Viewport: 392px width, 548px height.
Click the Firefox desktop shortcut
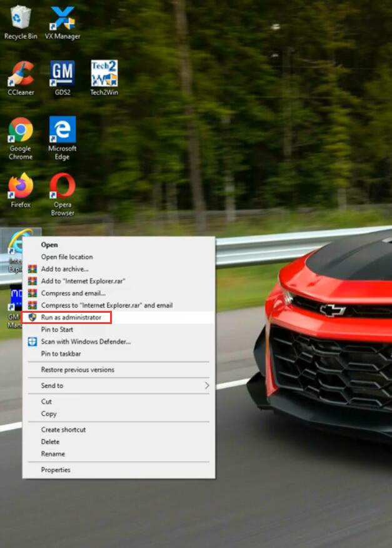21,188
